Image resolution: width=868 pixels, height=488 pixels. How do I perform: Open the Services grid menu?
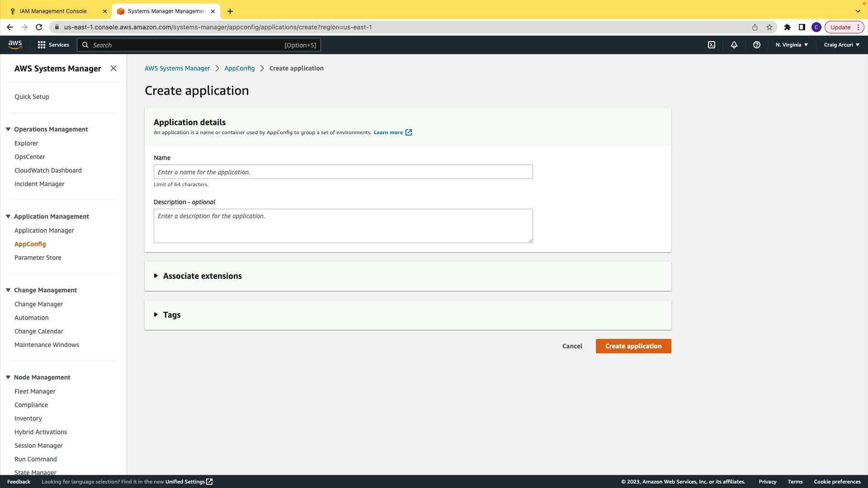tap(53, 45)
